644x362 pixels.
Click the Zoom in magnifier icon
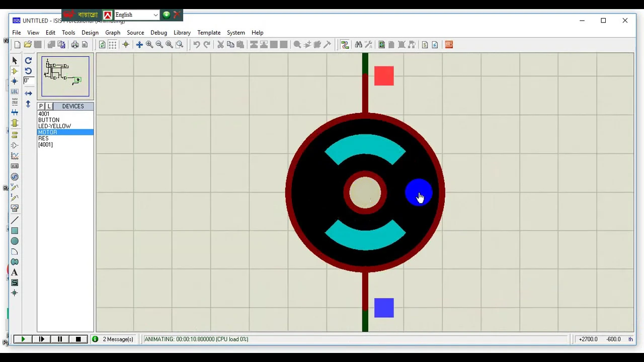[x=149, y=45]
